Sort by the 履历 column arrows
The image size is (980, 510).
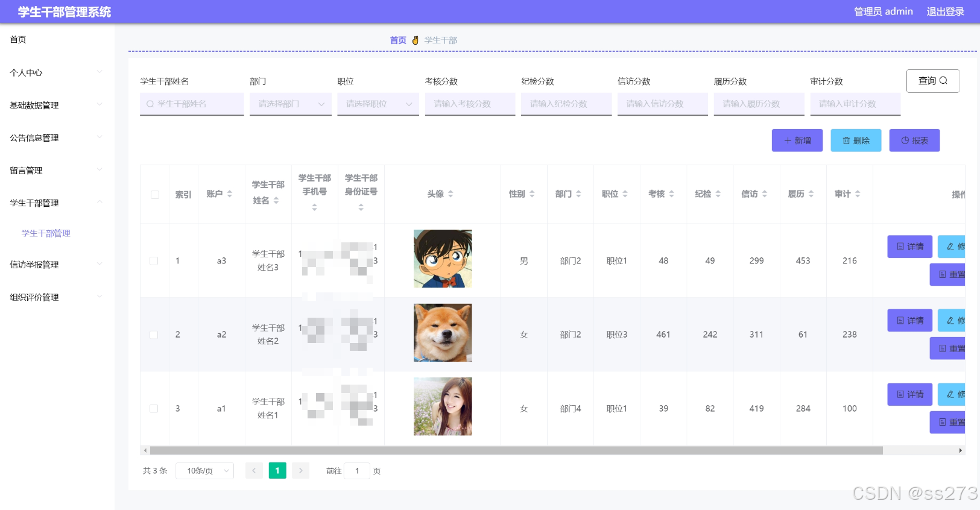[811, 194]
